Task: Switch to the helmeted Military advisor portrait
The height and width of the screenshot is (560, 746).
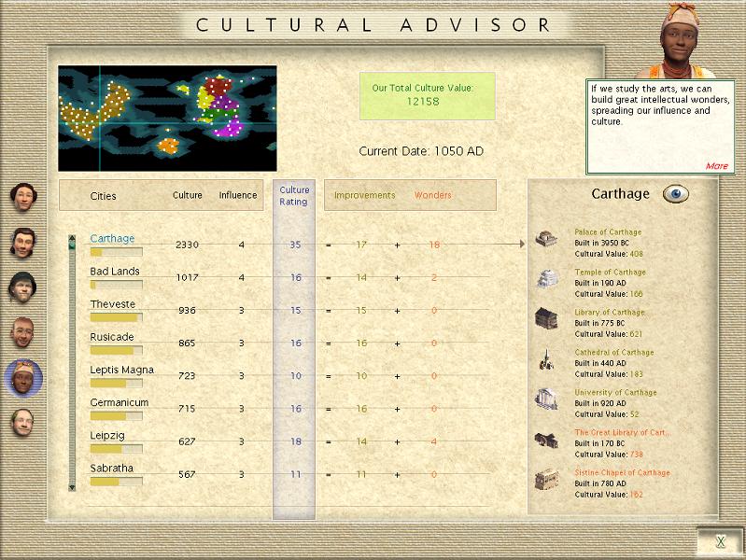Action: (22, 287)
